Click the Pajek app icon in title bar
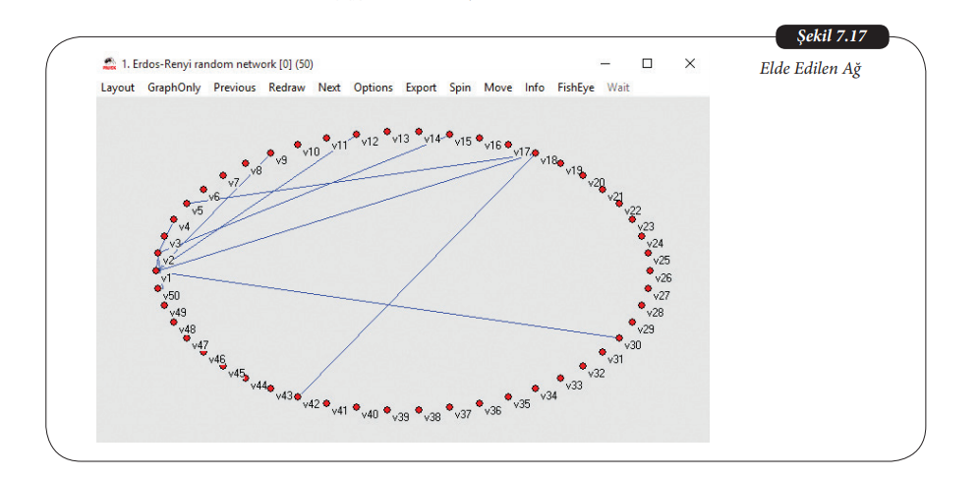The height and width of the screenshot is (478, 980). [x=109, y=64]
